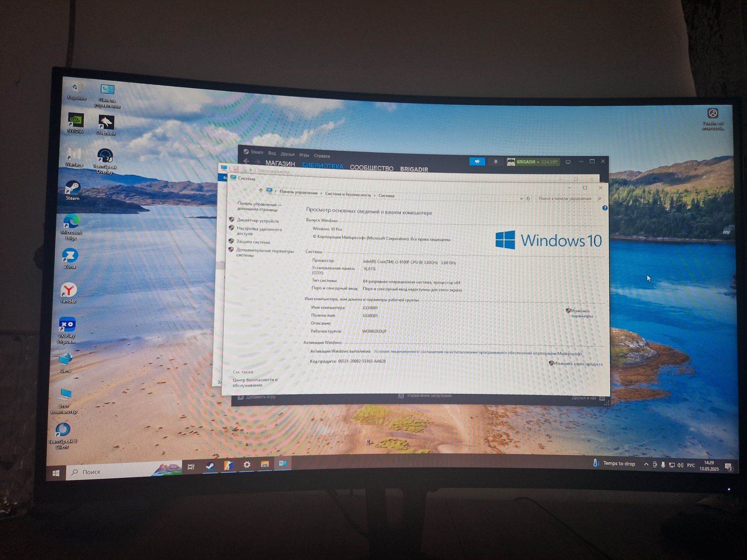Open the Справка menu in Steam
747x560 pixels.
point(322,156)
